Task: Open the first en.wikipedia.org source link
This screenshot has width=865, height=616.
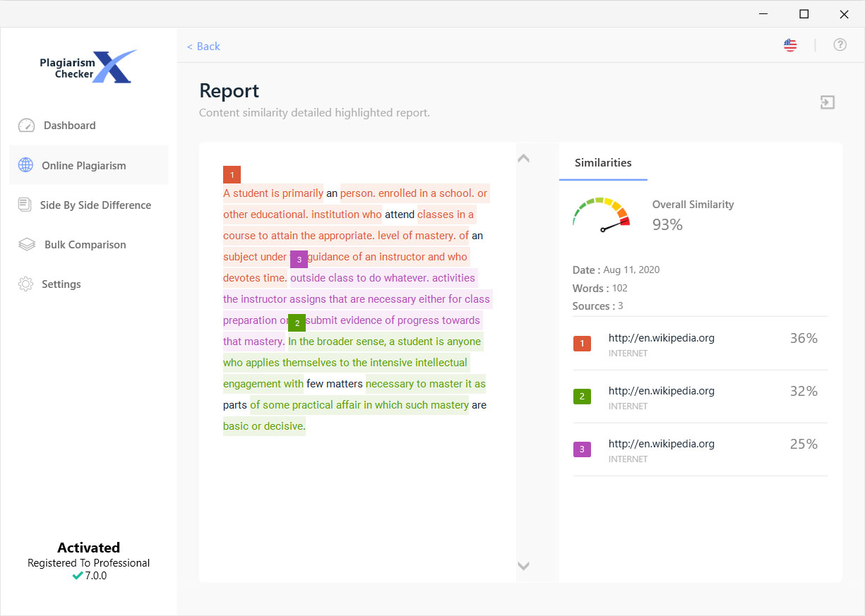Action: (662, 337)
